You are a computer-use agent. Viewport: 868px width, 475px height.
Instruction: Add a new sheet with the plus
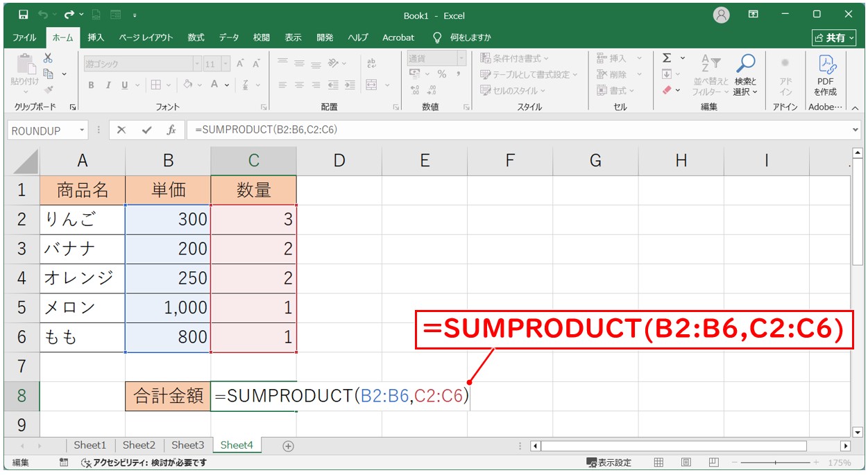(x=289, y=446)
